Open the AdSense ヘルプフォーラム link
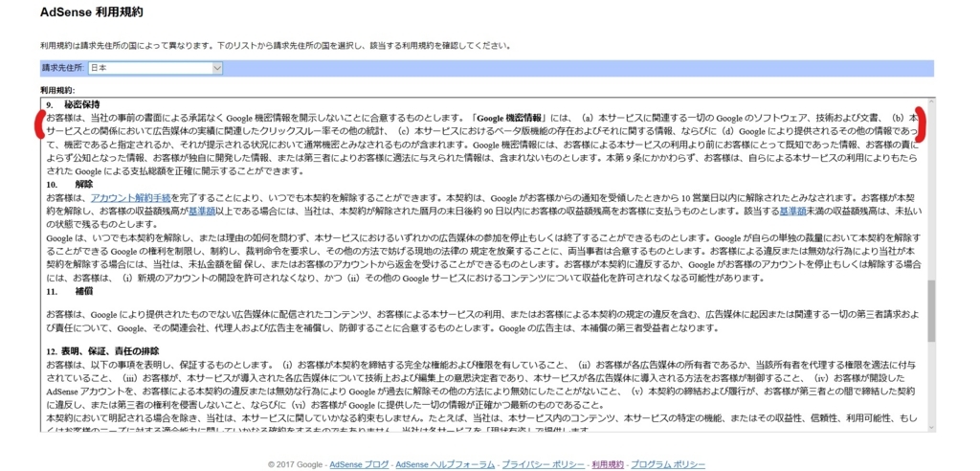The width and height of the screenshot is (980, 471). [446, 464]
